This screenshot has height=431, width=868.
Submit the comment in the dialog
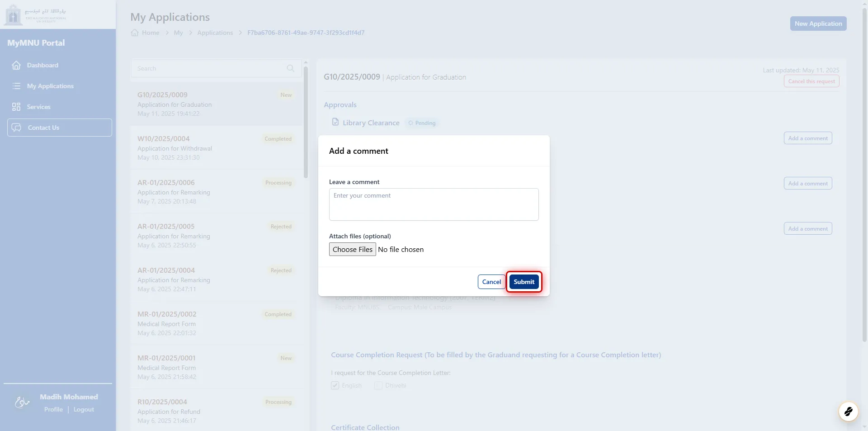pos(524,282)
